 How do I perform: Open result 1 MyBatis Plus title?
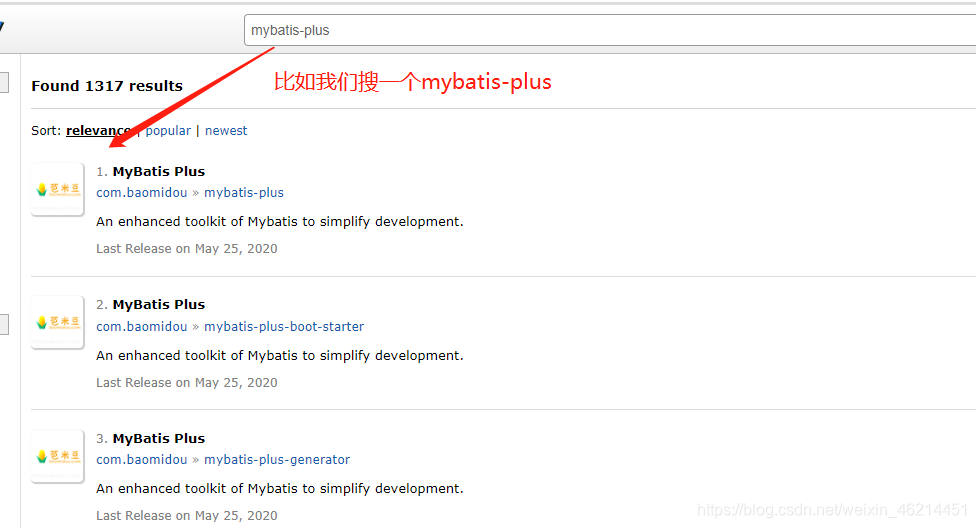[x=159, y=171]
